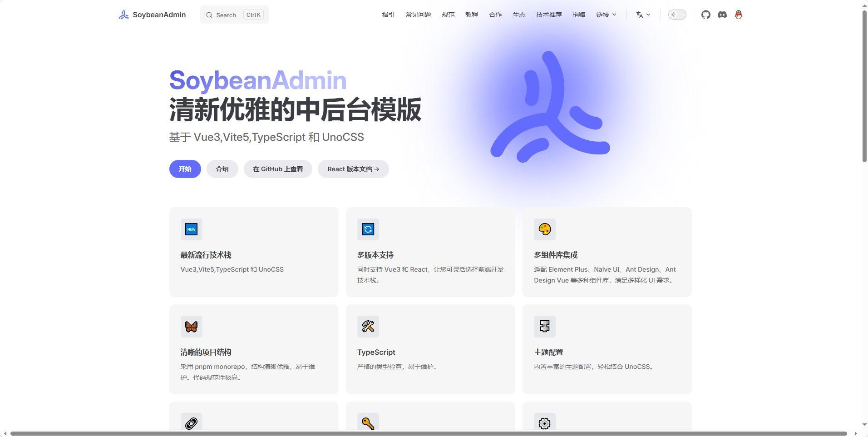Open the Discord icon link

pos(722,15)
